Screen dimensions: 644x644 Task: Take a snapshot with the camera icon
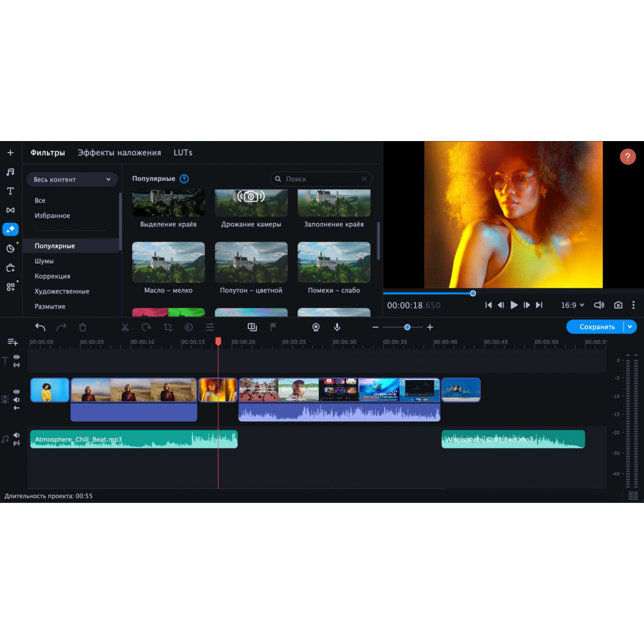coord(618,305)
